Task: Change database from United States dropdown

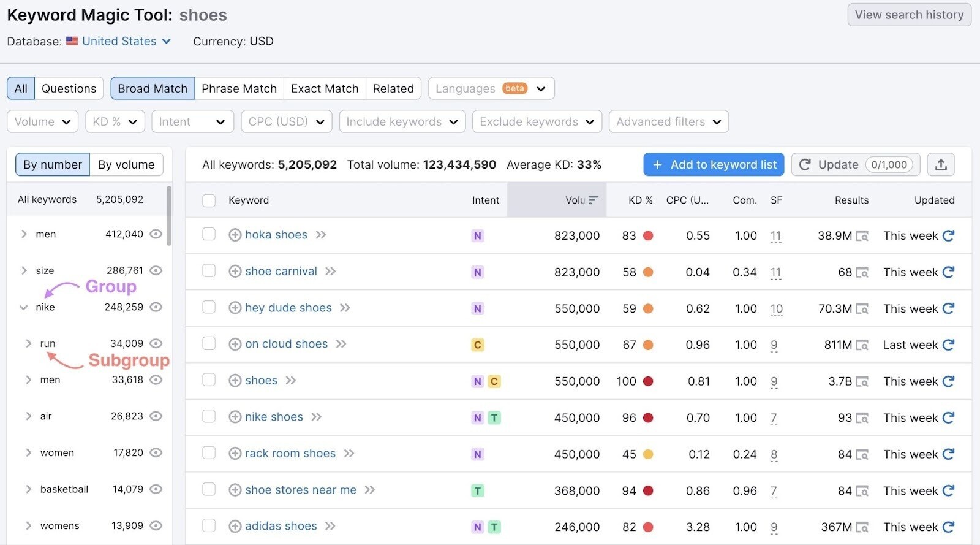Action: pyautogui.click(x=126, y=41)
